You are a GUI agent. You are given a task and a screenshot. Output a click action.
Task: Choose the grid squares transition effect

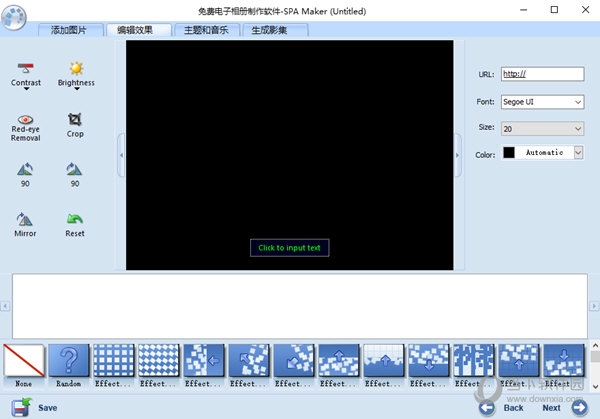point(114,360)
